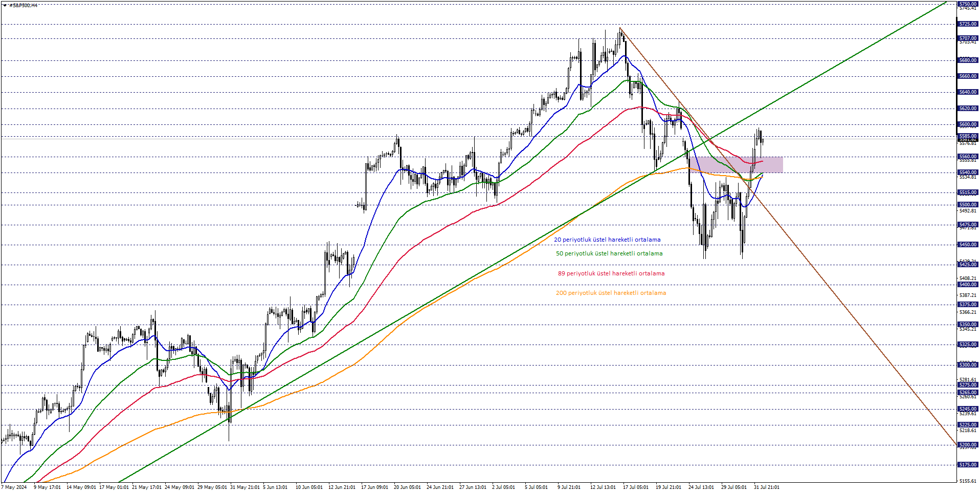Click the 24 Jul 13:01 time axis label
Screen dimensions: 980x493
click(x=701, y=487)
